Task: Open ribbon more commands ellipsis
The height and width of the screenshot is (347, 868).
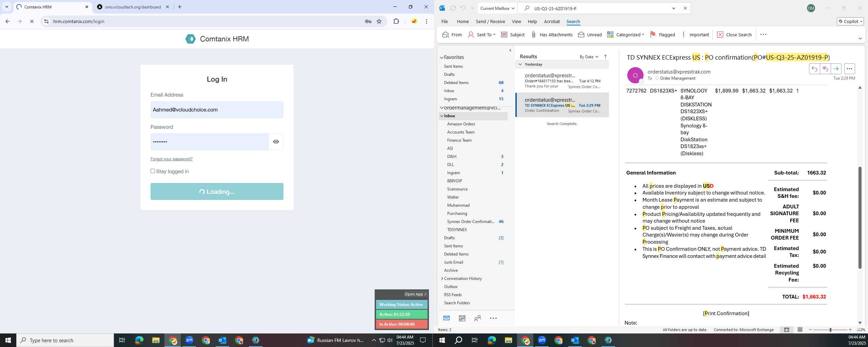Action: point(763,35)
